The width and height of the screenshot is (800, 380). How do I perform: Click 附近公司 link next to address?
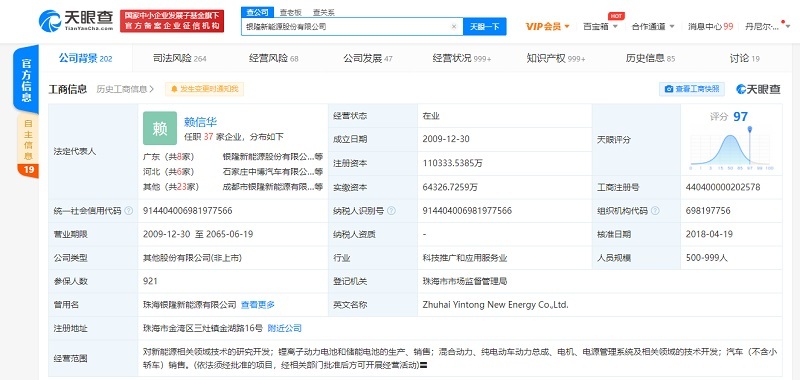285,328
